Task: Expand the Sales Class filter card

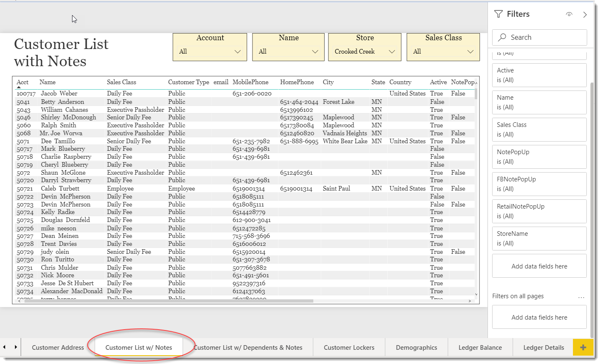Action: [539, 129]
